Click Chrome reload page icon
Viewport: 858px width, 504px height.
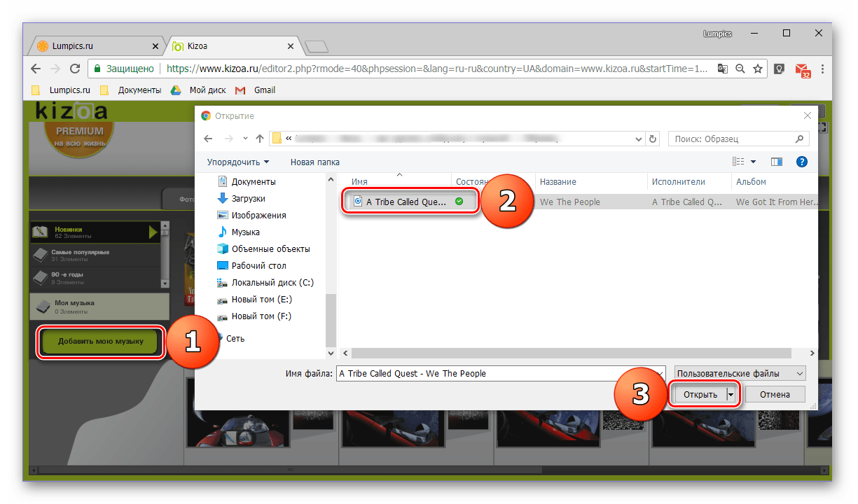click(75, 69)
